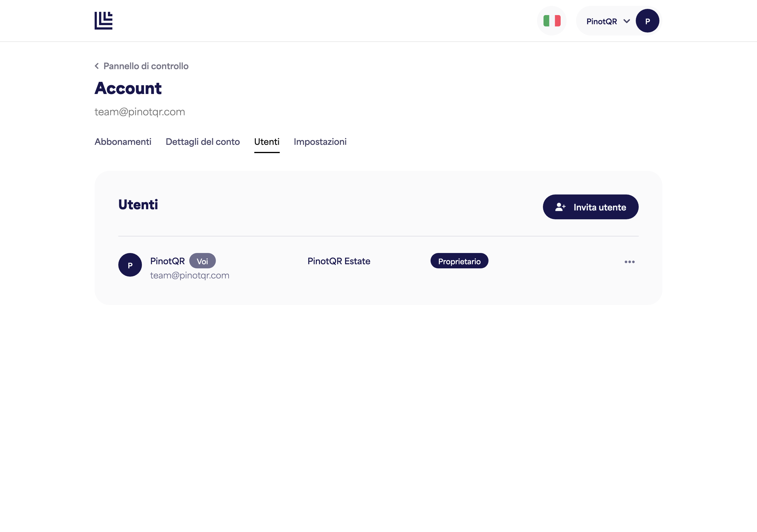
Task: Click the add-user icon in Invita utente
Action: (x=560, y=207)
